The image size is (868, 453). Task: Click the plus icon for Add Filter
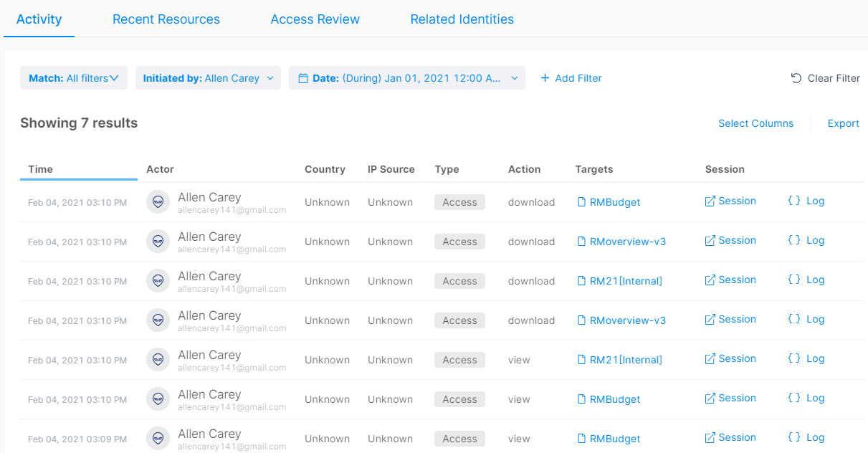[x=545, y=78]
